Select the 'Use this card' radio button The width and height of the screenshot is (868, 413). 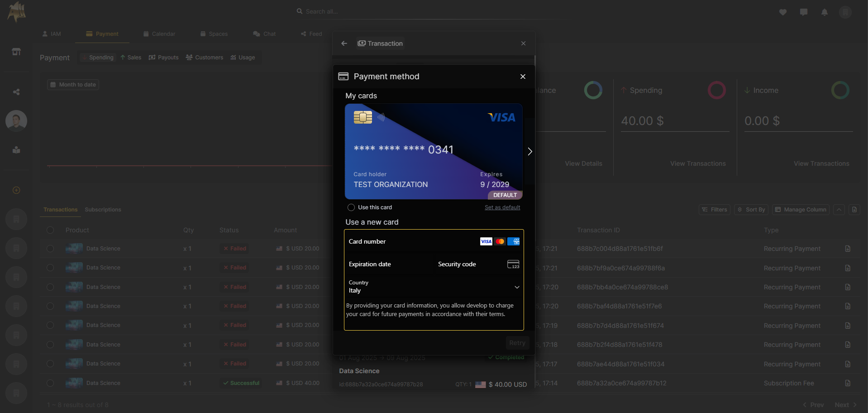pyautogui.click(x=351, y=207)
